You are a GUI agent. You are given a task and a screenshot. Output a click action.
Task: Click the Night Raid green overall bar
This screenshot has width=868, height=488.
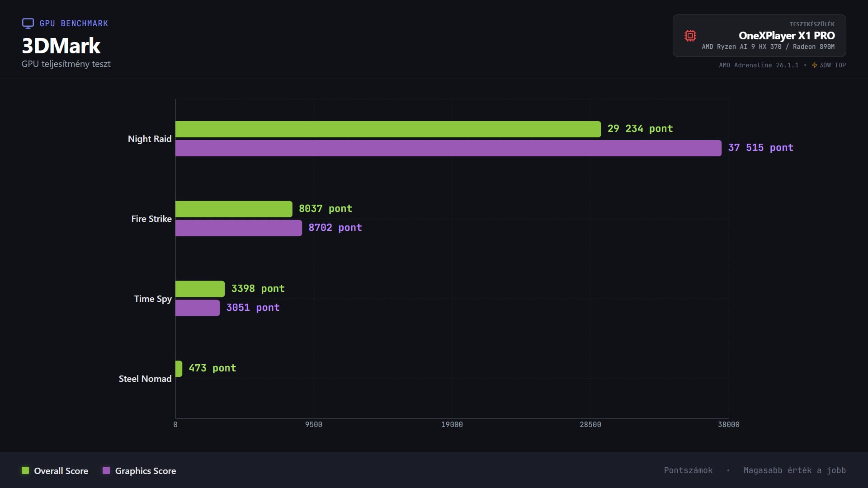(x=388, y=129)
